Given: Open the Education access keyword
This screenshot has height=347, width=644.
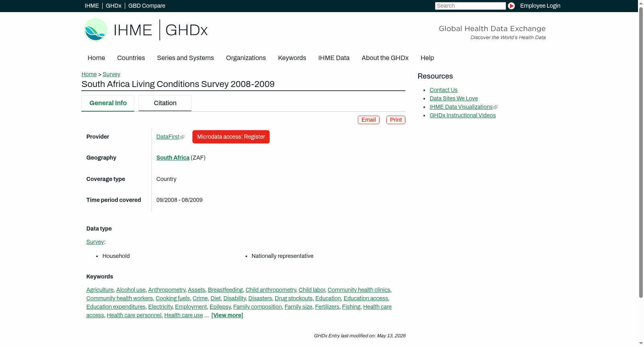Looking at the screenshot, I should pos(366,298).
